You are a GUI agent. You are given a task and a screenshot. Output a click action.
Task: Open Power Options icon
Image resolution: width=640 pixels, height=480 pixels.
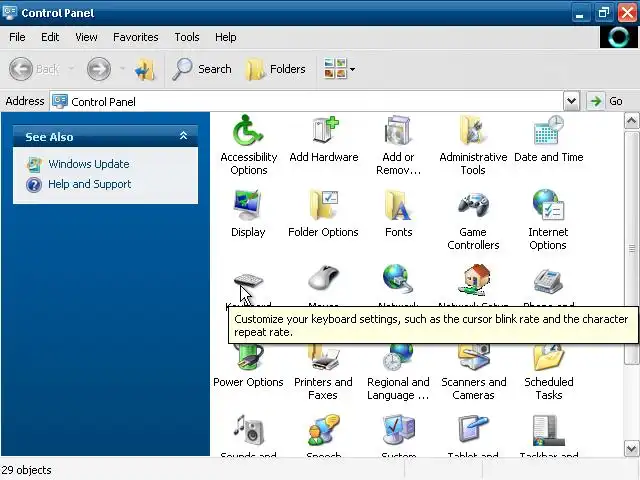click(249, 356)
